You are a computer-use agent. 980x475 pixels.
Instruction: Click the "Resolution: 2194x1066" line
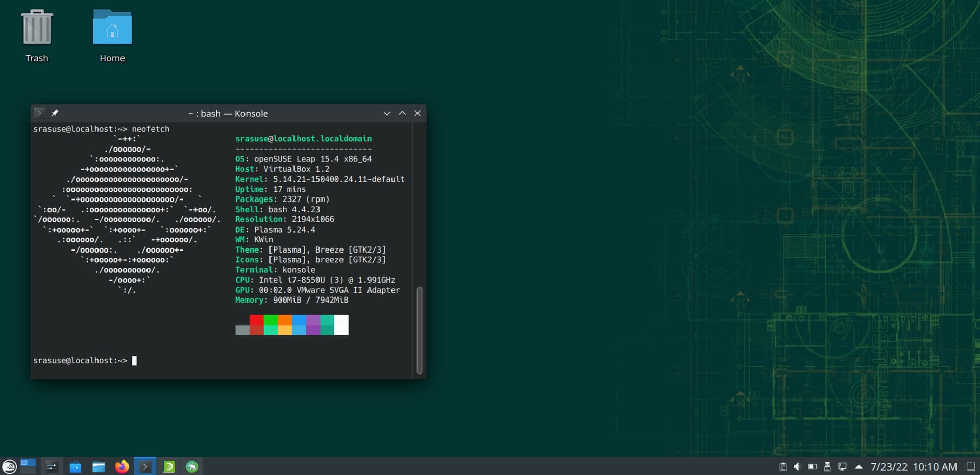coord(285,219)
